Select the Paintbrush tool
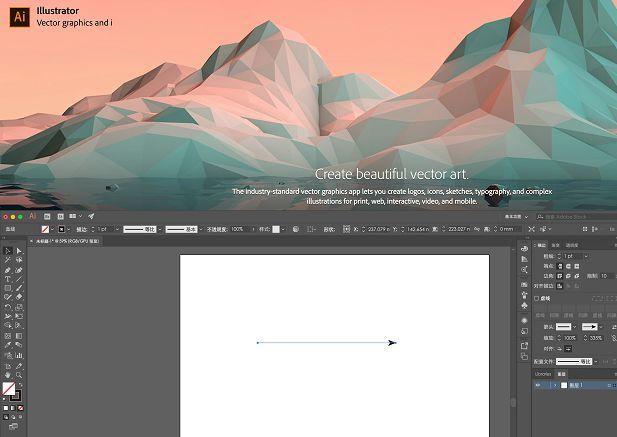617x437 pixels. (x=19, y=288)
